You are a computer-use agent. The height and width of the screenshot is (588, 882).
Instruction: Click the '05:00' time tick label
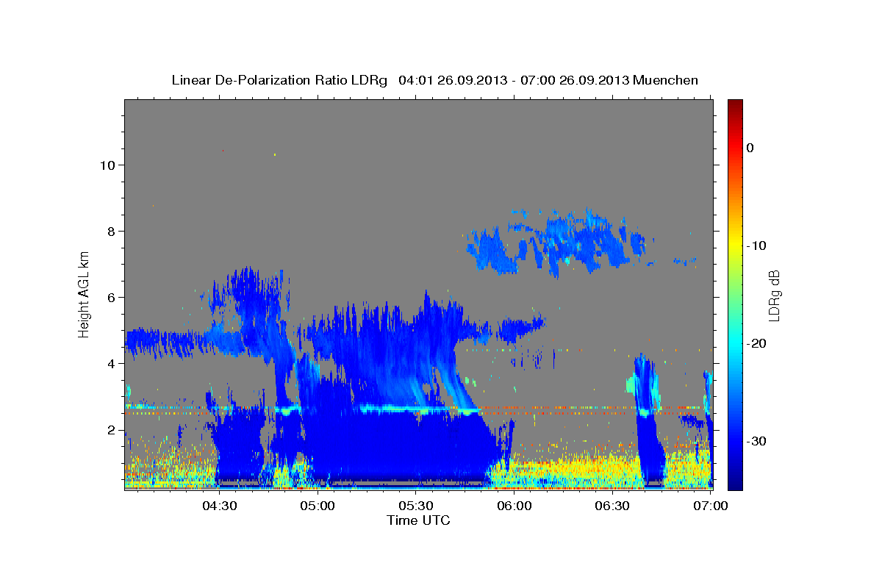pyautogui.click(x=318, y=506)
